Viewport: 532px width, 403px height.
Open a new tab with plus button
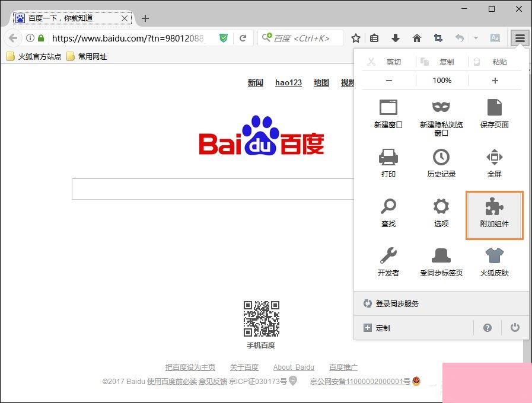click(x=145, y=18)
